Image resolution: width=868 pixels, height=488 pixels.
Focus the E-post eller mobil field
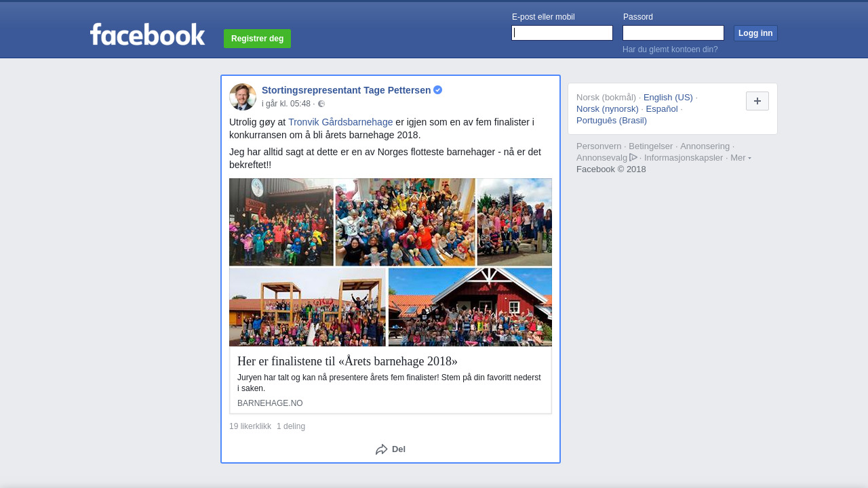pyautogui.click(x=562, y=33)
